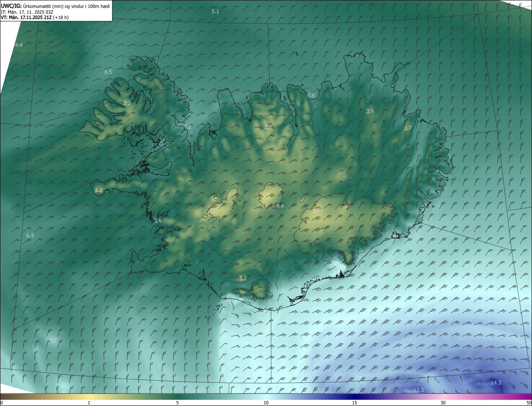
Task: Click the 6.5 precipitation value off the Westfjords
Action: click(108, 72)
